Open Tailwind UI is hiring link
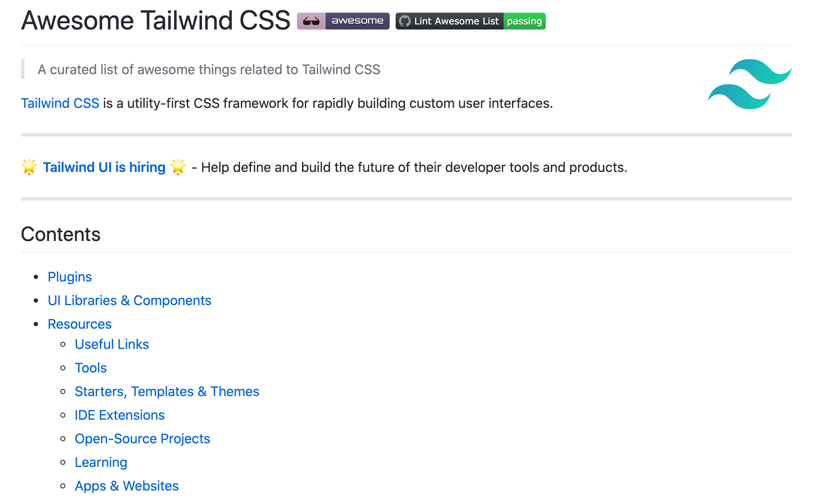Viewport: 814px width, 504px height. tap(104, 167)
